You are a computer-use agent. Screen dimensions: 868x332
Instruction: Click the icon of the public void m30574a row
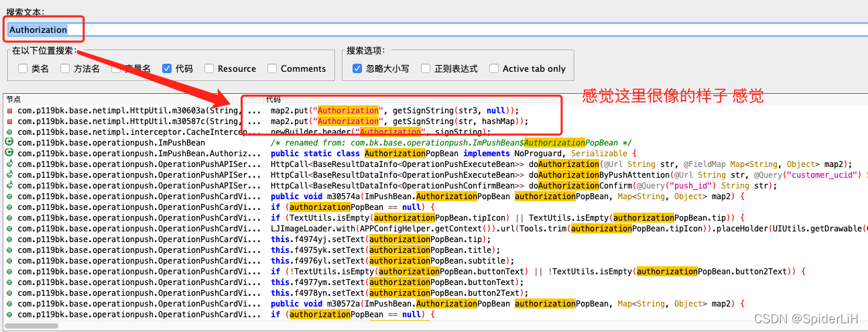tap(9, 196)
